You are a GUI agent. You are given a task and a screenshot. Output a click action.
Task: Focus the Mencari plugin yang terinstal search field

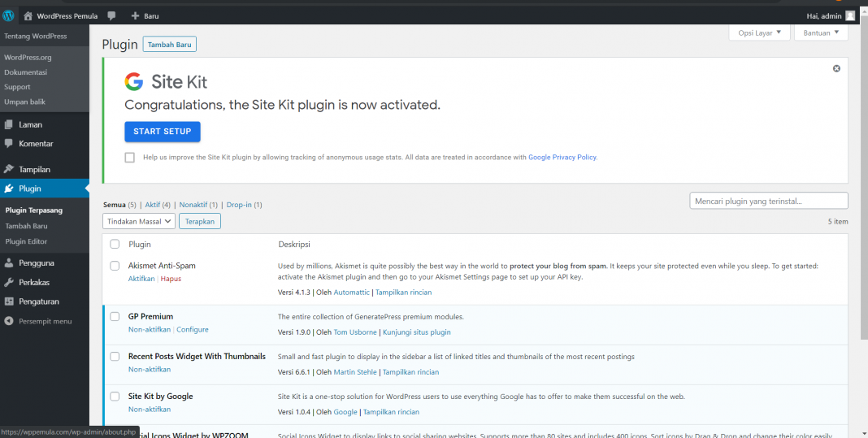point(769,201)
